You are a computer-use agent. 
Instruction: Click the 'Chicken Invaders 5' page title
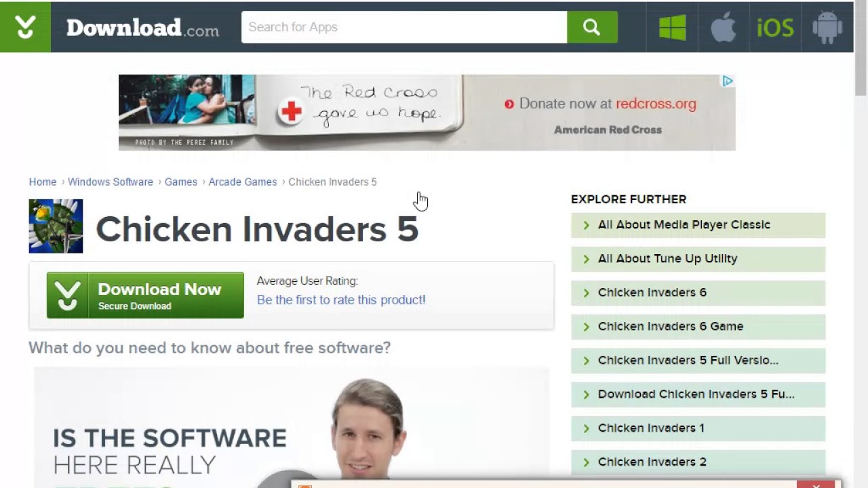point(257,229)
